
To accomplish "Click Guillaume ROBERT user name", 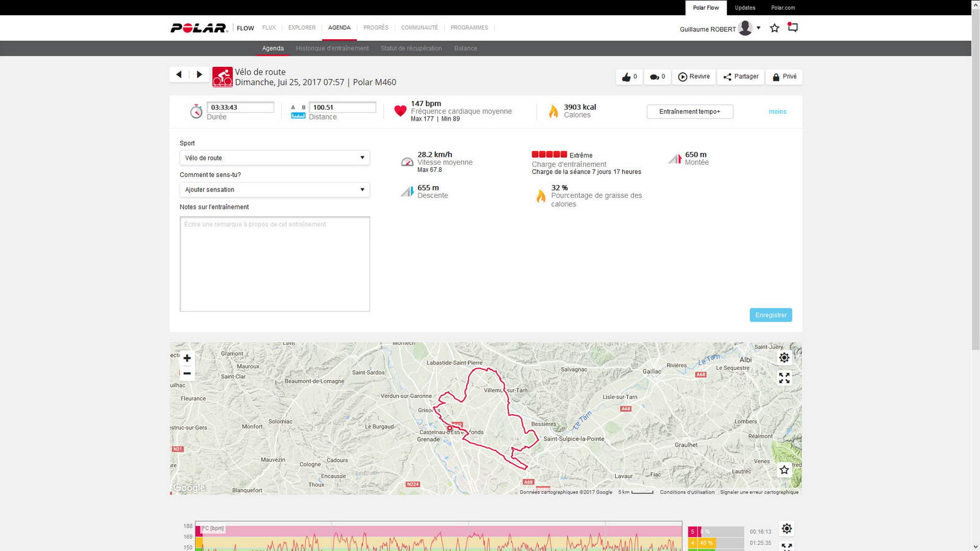I will pyautogui.click(x=707, y=29).
